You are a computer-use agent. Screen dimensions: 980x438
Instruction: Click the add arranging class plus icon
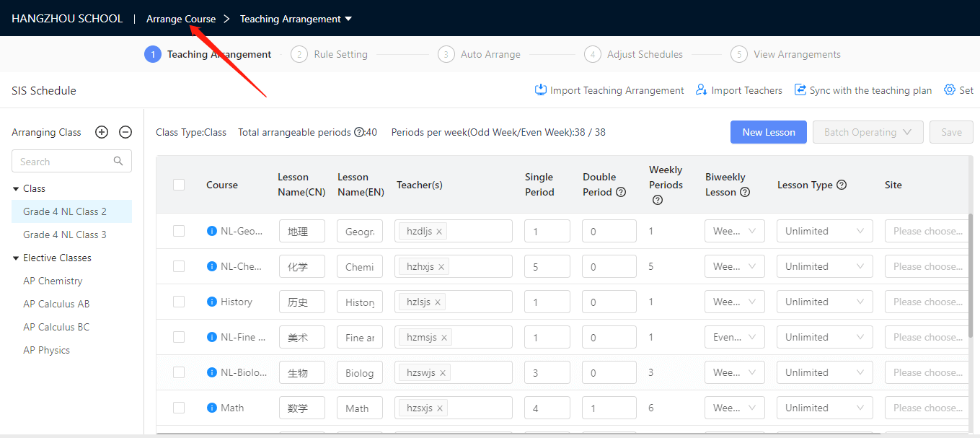[102, 132]
